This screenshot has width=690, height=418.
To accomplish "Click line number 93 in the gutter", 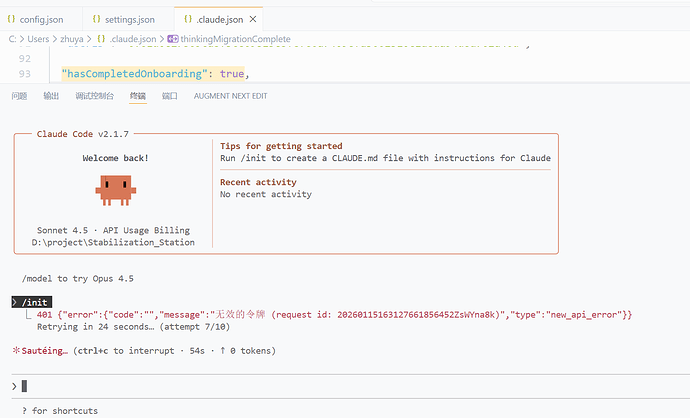I will (25, 74).
